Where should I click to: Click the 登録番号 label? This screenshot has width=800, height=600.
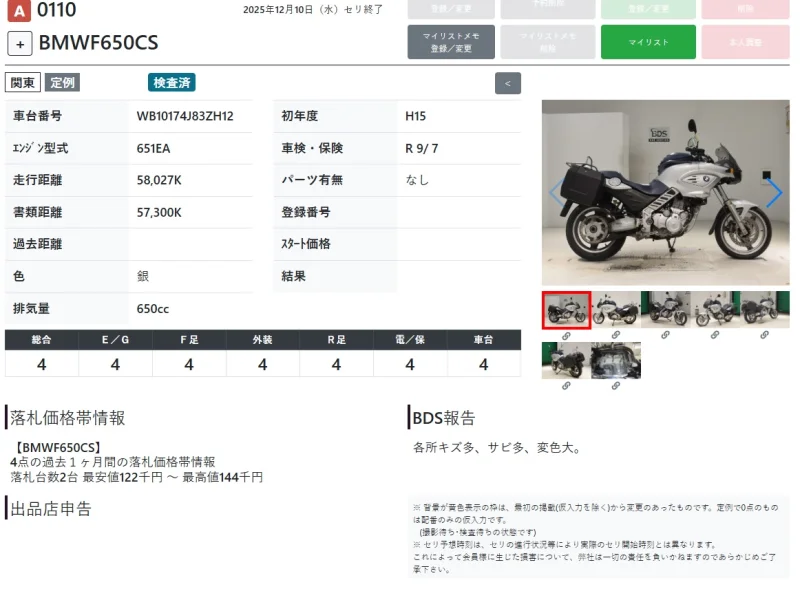(306, 212)
